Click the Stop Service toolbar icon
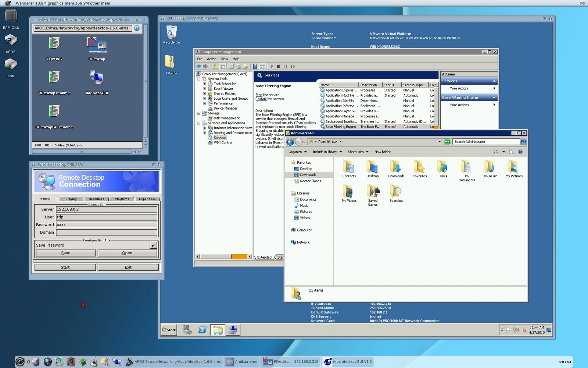Viewport: 588px width, 368px height. pyautogui.click(x=279, y=66)
